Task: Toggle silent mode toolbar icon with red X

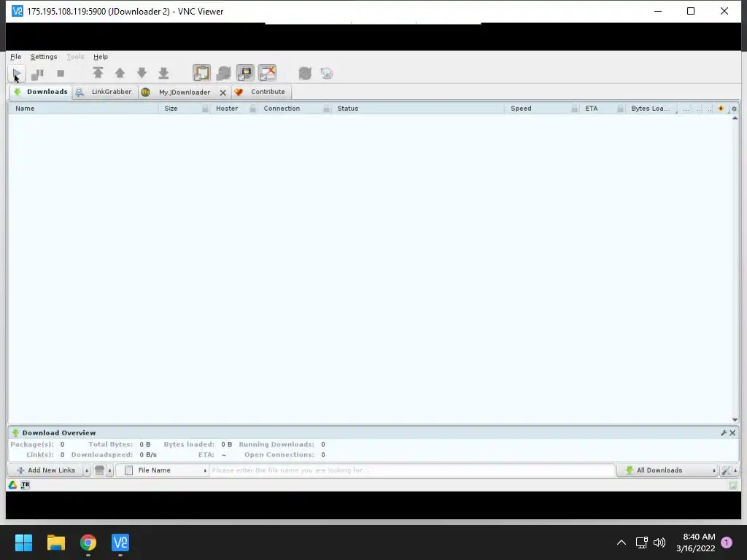Action: (267, 73)
